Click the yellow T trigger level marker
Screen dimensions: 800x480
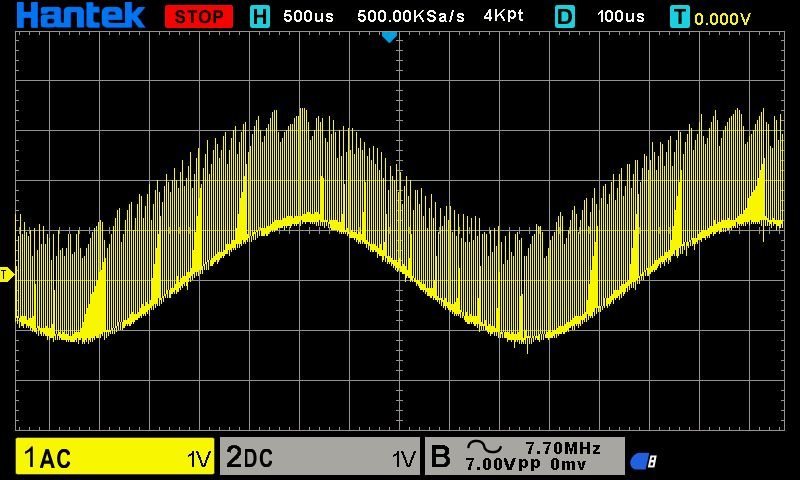(7, 274)
